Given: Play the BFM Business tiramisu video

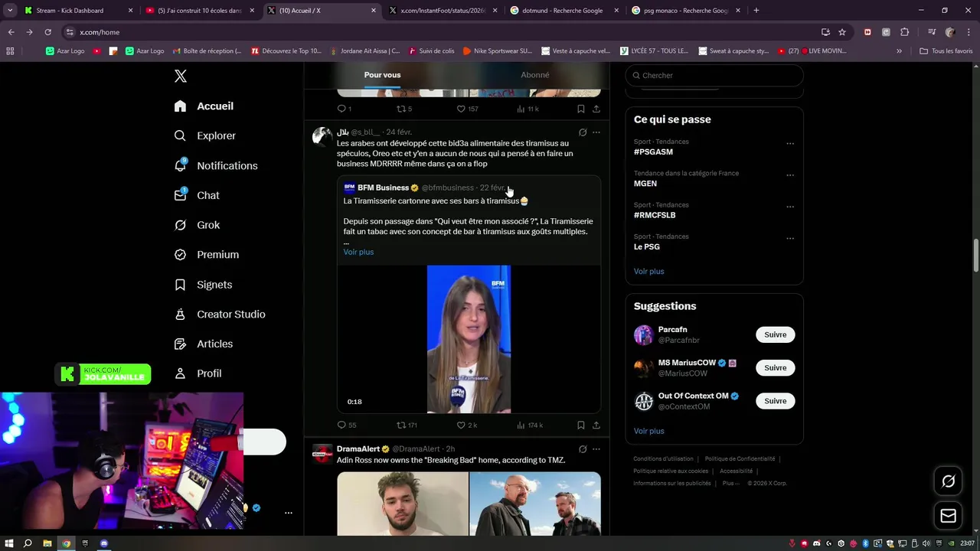Looking at the screenshot, I should point(469,339).
